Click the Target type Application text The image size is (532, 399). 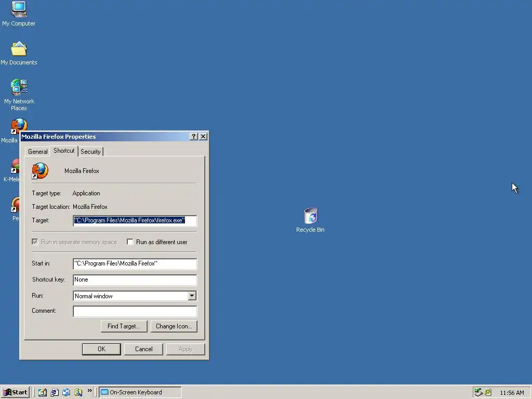pyautogui.click(x=86, y=193)
